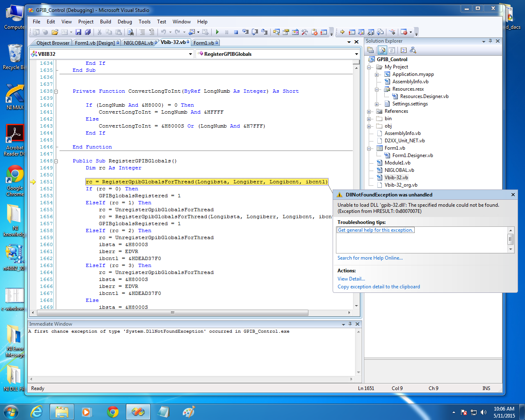Open Solution Explorer window position dropdown

point(483,41)
